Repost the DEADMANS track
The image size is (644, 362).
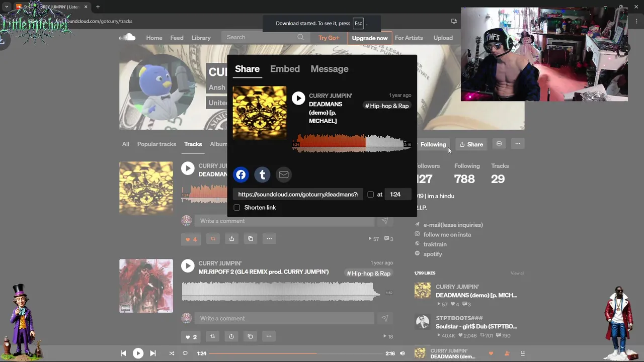(x=213, y=239)
